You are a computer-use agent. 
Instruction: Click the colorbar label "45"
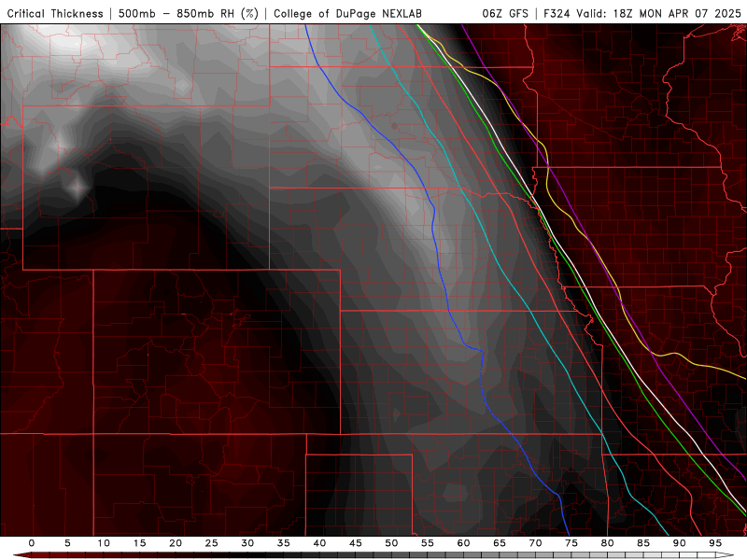356,543
